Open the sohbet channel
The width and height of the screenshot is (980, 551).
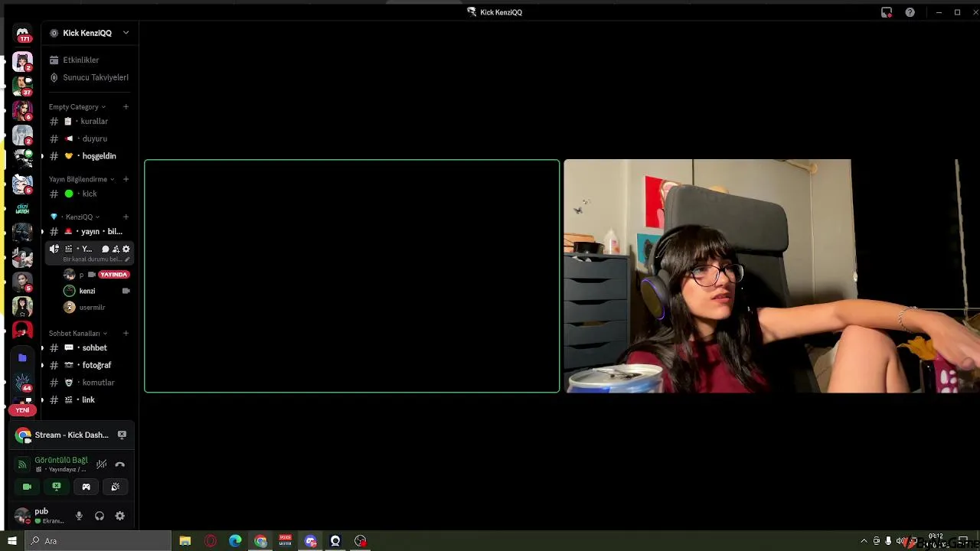click(90, 347)
